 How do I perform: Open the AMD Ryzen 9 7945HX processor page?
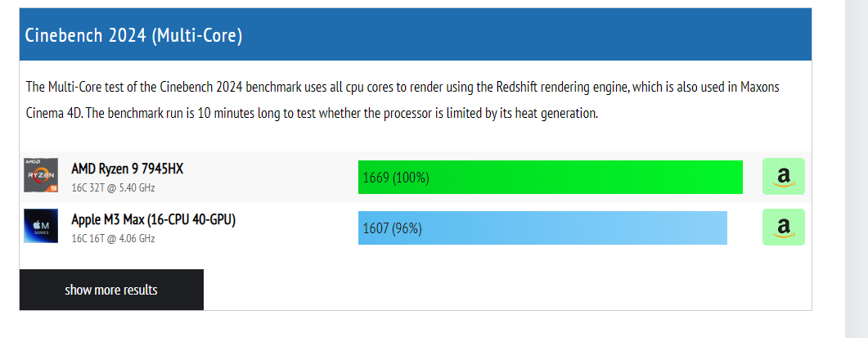coord(128,169)
